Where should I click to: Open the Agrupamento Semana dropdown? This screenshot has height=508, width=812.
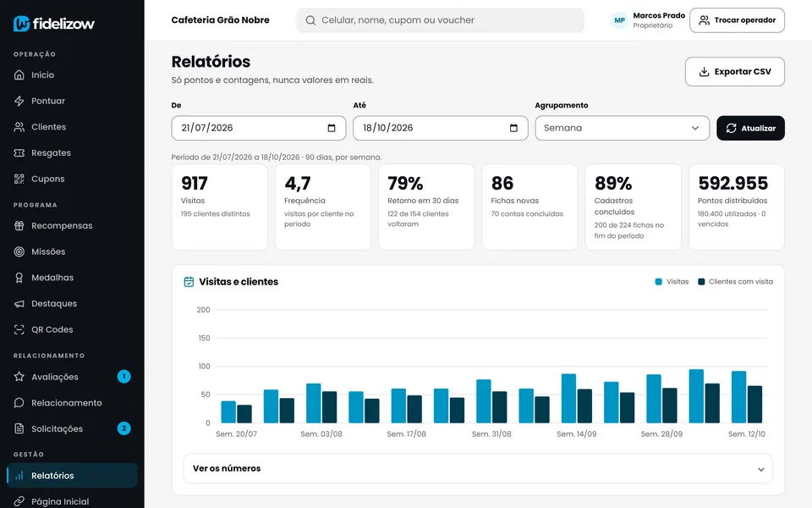tap(622, 128)
